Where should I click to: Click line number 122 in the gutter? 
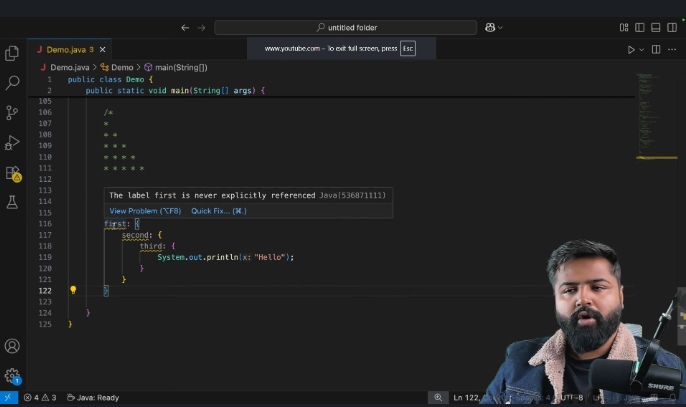coord(45,291)
